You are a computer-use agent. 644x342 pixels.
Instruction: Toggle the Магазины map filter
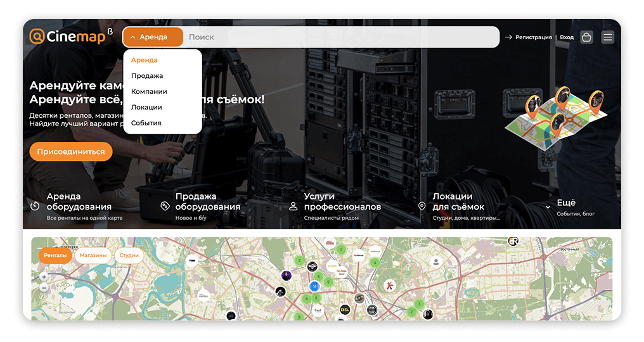click(93, 255)
